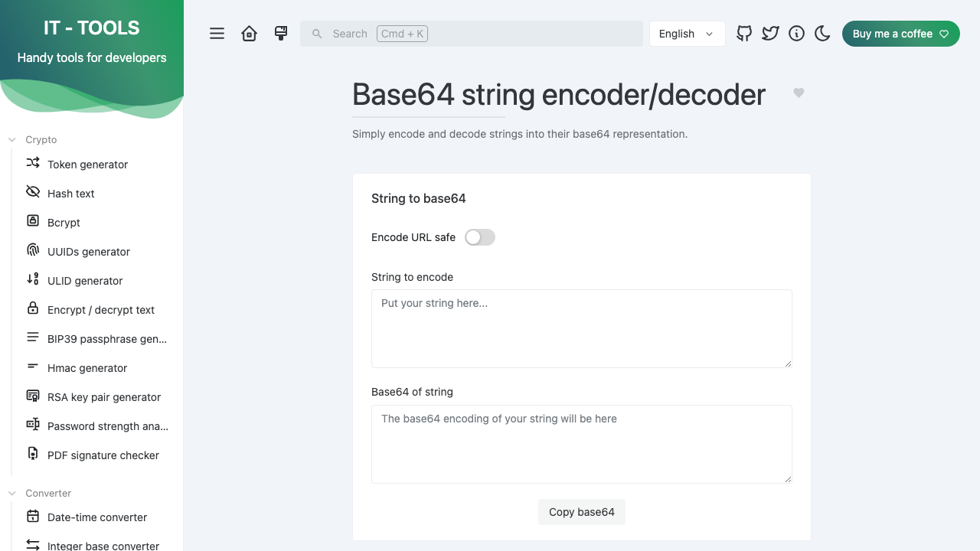Click the Encrypt / decrypt text padlock icon
The image size is (980, 551).
click(x=33, y=308)
